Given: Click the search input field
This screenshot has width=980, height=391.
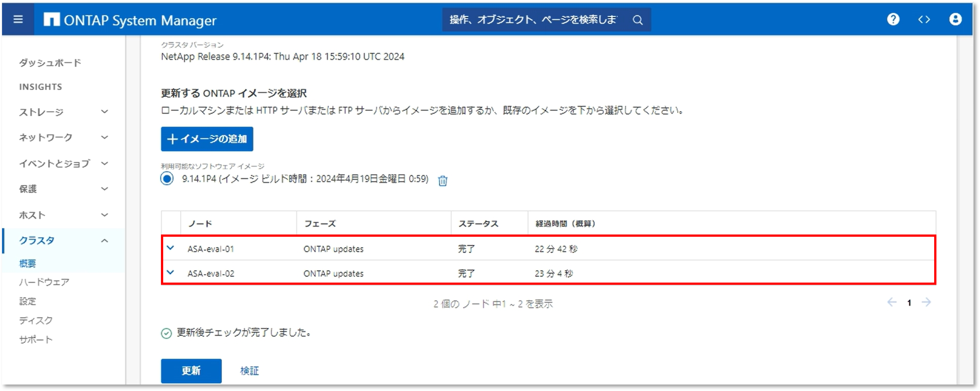Looking at the screenshot, I should pyautogui.click(x=533, y=20).
